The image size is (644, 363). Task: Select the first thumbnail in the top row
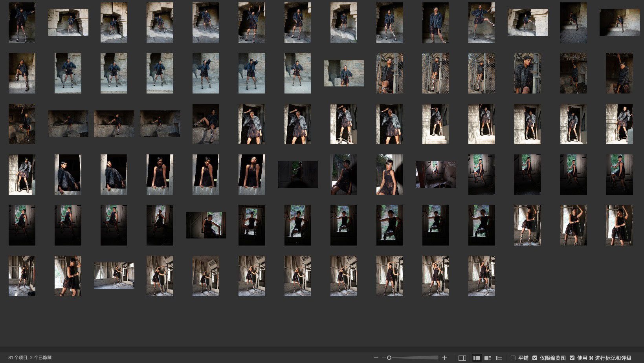tap(22, 22)
